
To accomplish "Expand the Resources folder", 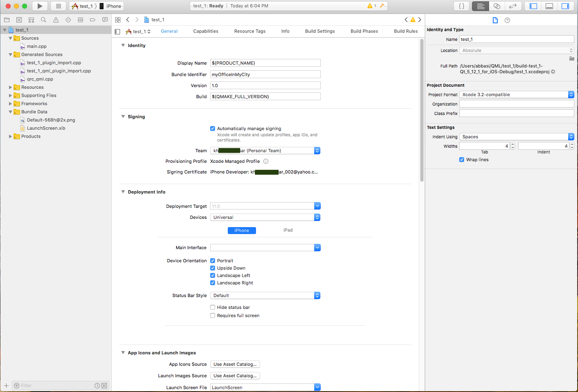I will pyautogui.click(x=10, y=87).
